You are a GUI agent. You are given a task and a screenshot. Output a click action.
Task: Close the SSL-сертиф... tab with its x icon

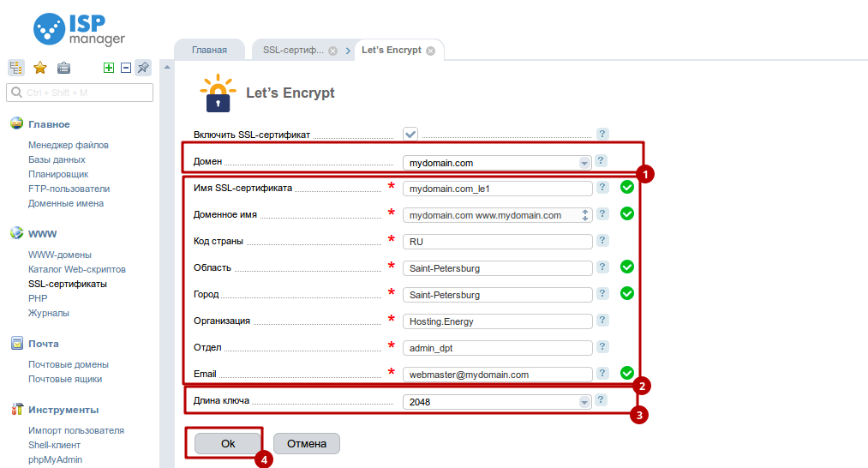tap(332, 51)
